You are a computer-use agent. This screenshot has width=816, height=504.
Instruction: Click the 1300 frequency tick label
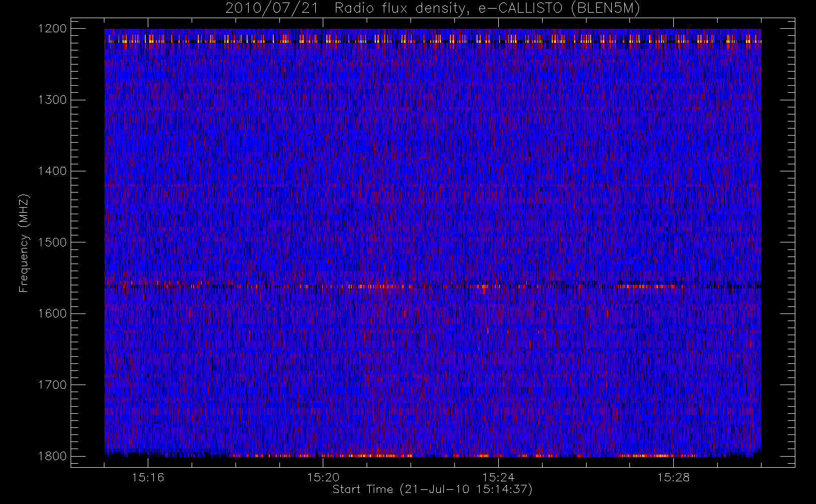coord(52,100)
